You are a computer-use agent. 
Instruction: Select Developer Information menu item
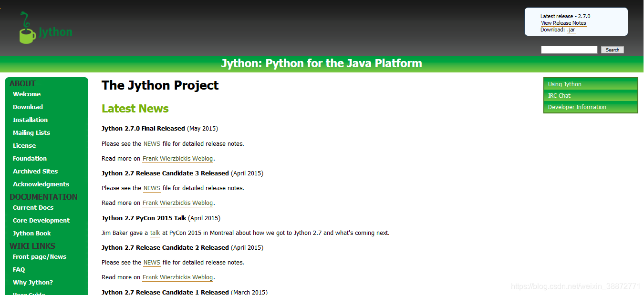[591, 107]
